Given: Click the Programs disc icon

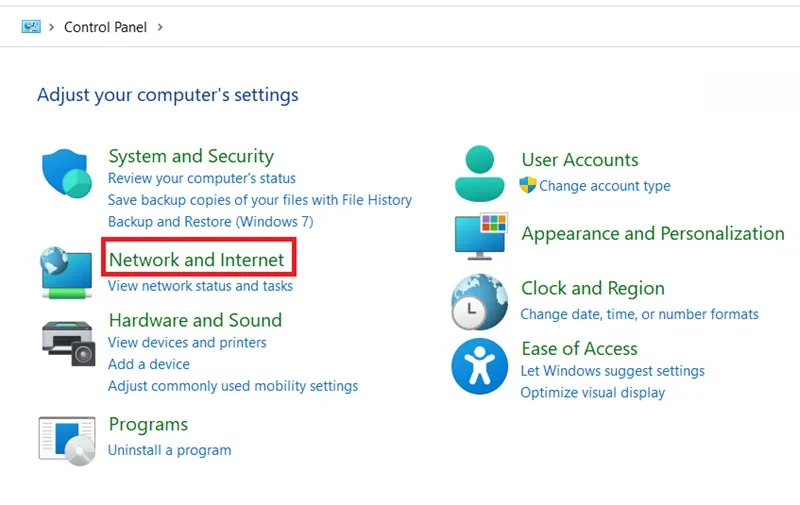Looking at the screenshot, I should coord(67,441).
